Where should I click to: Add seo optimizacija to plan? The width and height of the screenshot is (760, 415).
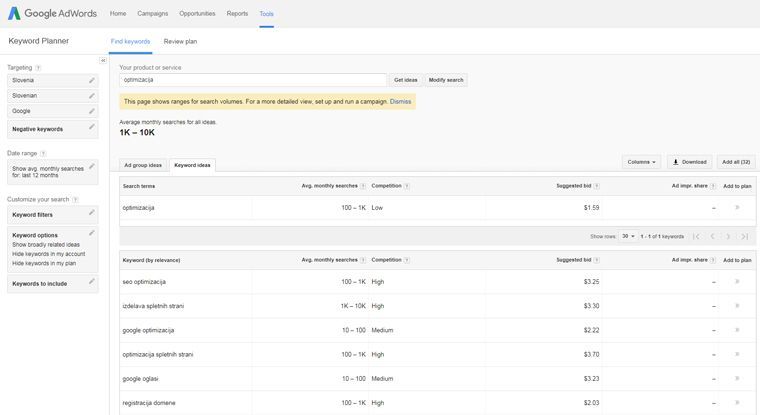click(737, 282)
